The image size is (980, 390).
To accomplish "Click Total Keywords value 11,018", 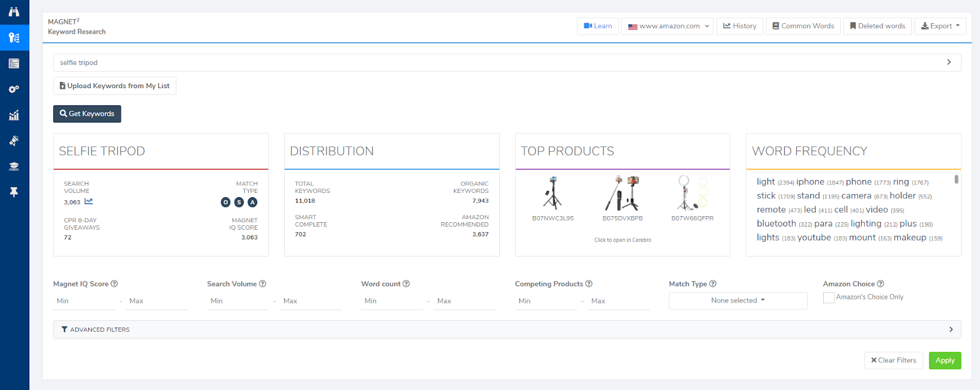I will (x=305, y=201).
